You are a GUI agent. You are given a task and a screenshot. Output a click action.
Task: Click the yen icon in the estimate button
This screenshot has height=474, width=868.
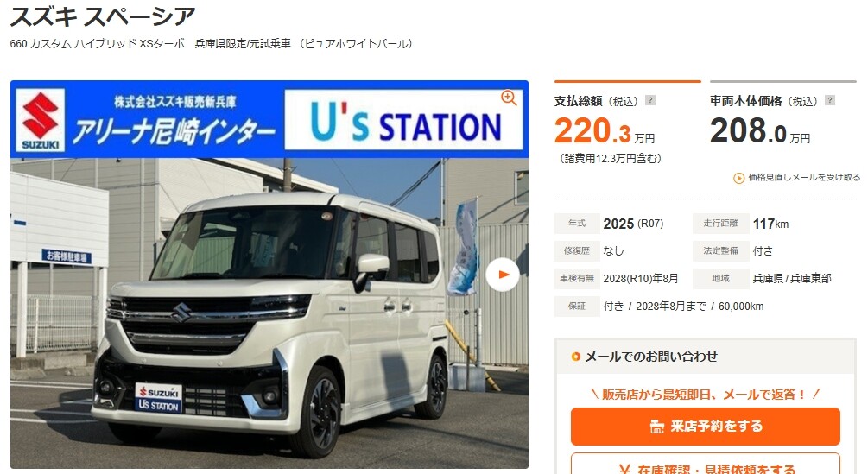point(624,470)
